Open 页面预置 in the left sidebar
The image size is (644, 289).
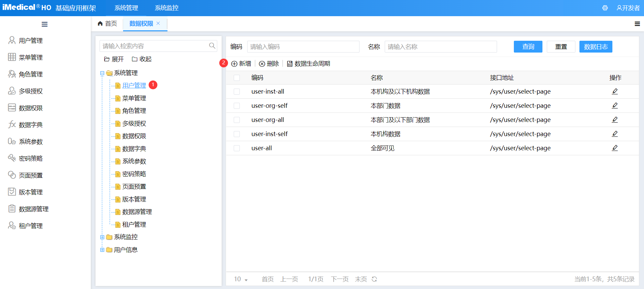[x=26, y=175]
